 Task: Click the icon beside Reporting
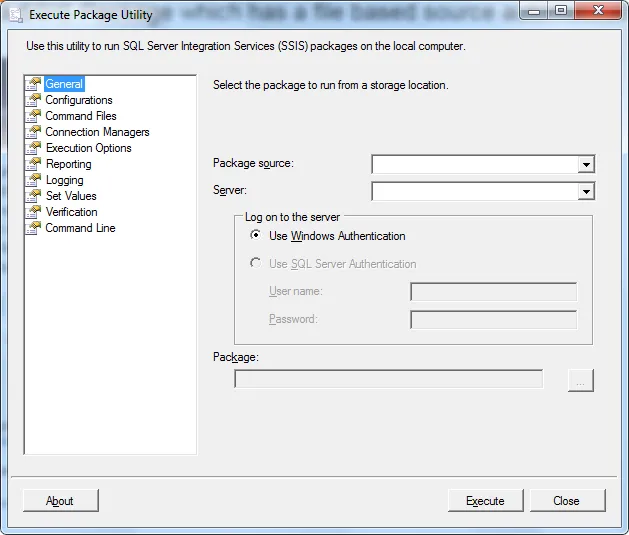(x=34, y=164)
